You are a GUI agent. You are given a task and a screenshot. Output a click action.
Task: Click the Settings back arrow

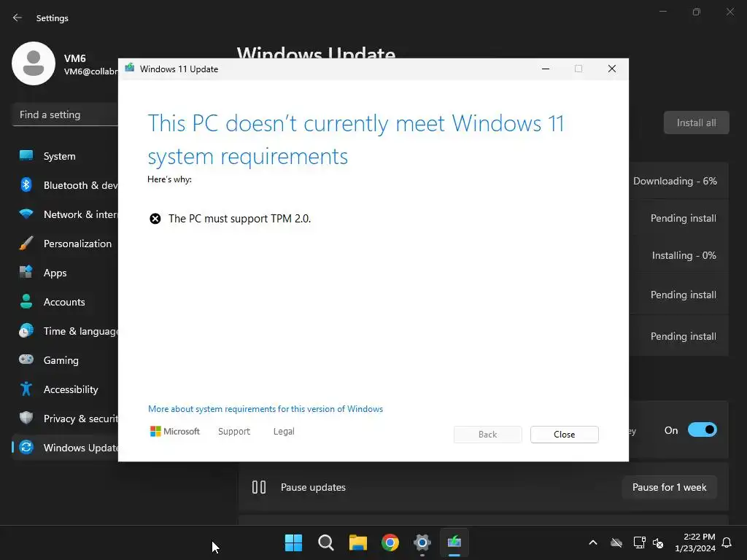point(18,17)
